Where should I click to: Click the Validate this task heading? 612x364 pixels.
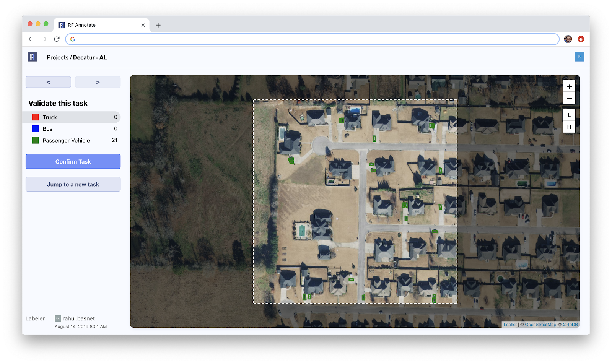click(x=58, y=103)
